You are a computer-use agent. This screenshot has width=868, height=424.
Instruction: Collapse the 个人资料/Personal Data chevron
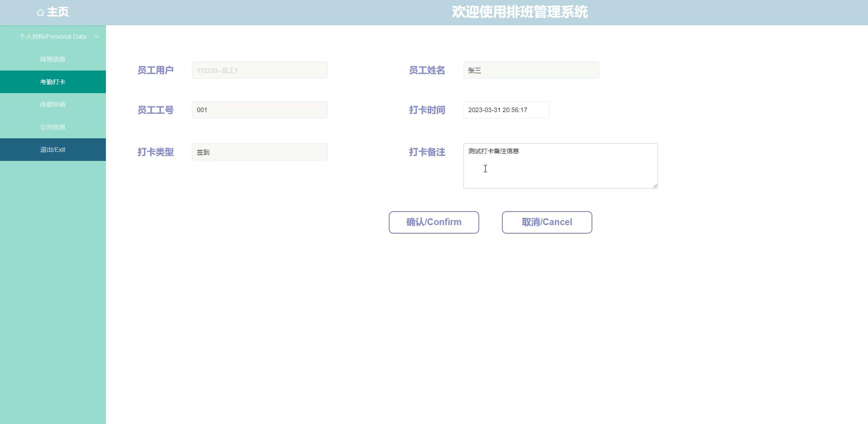(x=96, y=37)
